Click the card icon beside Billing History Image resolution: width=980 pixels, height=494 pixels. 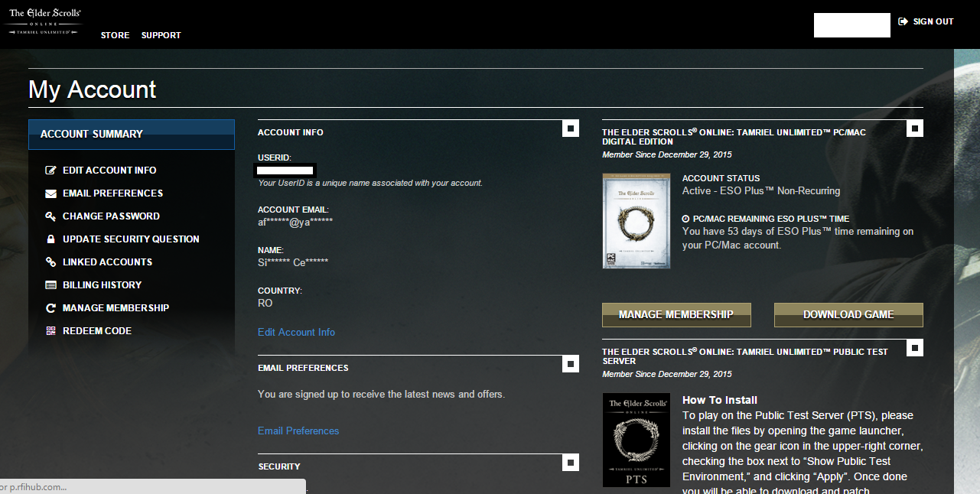point(51,285)
